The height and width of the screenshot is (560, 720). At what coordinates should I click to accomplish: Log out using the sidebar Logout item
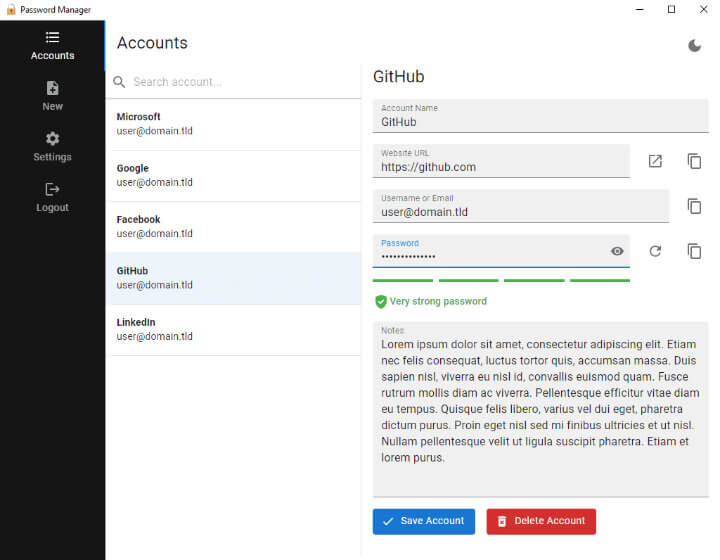pyautogui.click(x=52, y=198)
